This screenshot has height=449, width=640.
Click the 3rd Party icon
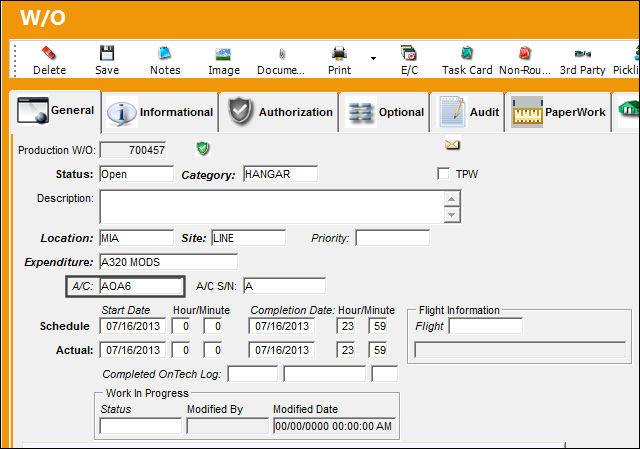point(582,53)
